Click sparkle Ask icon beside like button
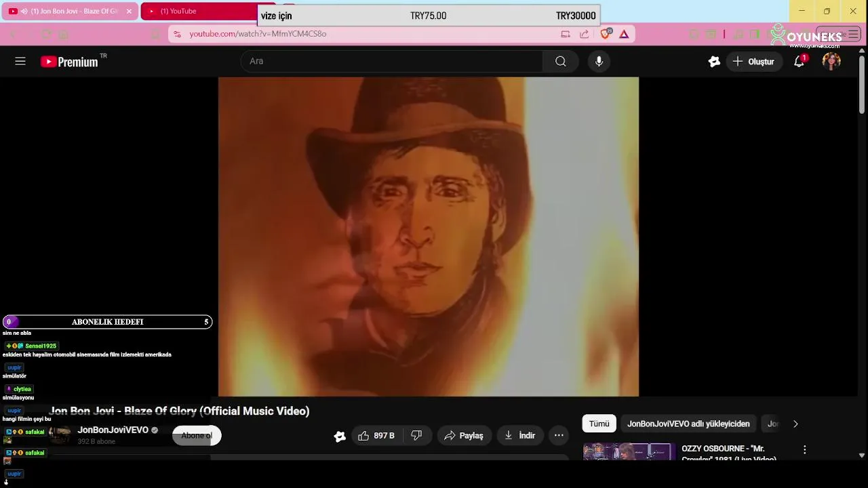Viewport: 868px width, 488px height. click(x=340, y=436)
